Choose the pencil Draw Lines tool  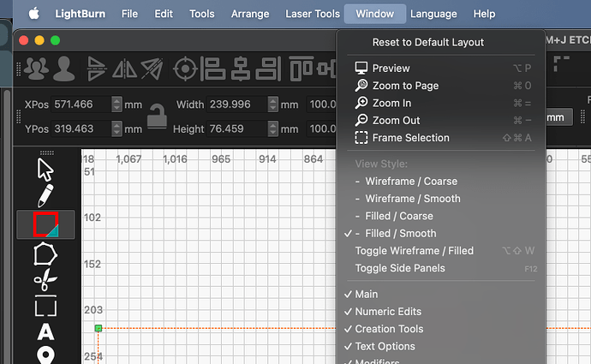click(x=45, y=194)
